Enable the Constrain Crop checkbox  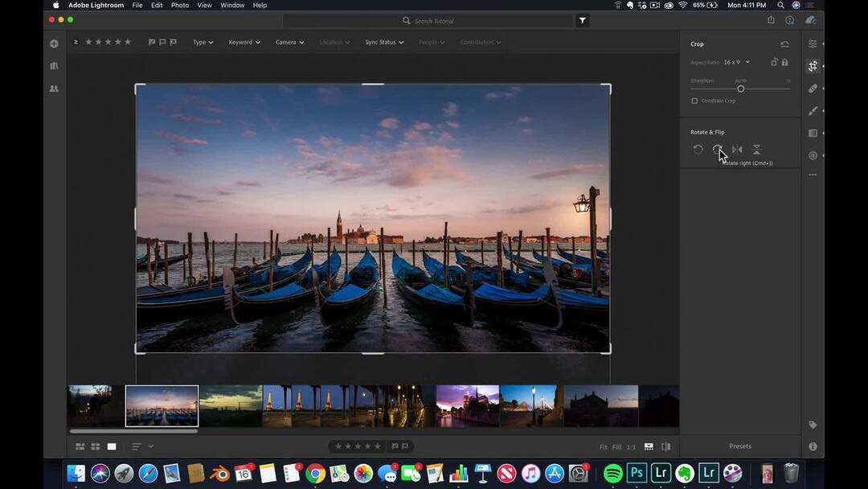(x=694, y=101)
